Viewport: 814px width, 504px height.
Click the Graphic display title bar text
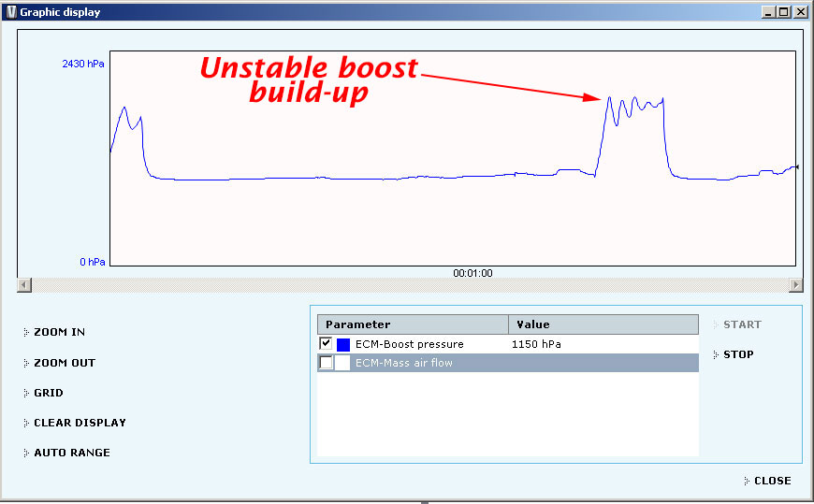[x=60, y=12]
